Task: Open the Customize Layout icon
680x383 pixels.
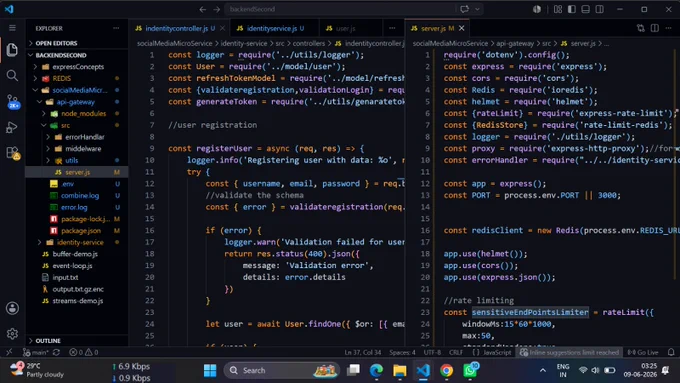Action: coord(558,9)
